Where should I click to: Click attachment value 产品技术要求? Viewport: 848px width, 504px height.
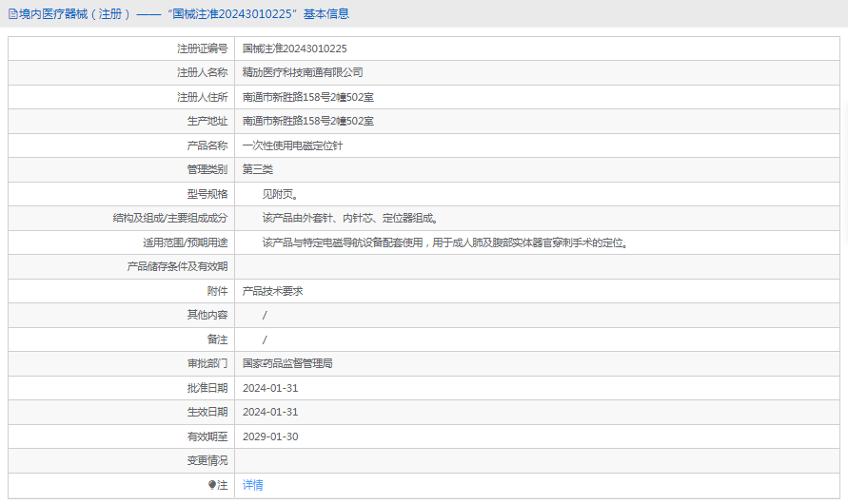pyautogui.click(x=272, y=291)
